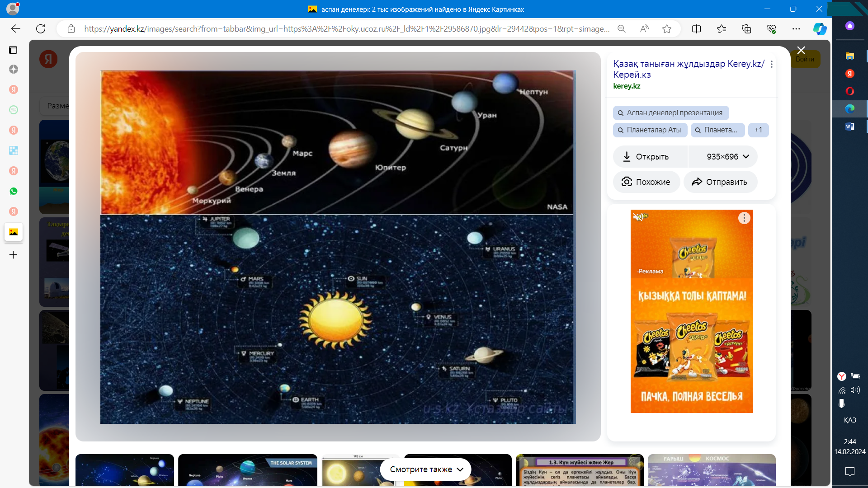Switch КАЗ keyboard language in tray
Screen dimensions: 868x488
(849, 420)
